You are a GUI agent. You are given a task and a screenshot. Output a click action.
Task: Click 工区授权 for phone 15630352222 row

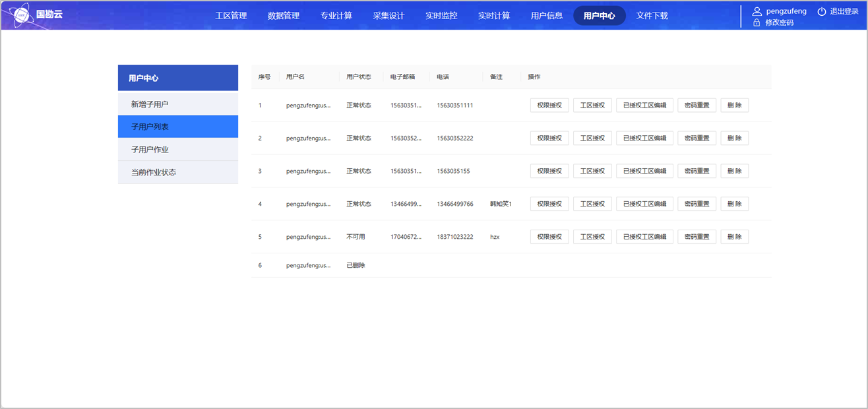[x=592, y=138]
